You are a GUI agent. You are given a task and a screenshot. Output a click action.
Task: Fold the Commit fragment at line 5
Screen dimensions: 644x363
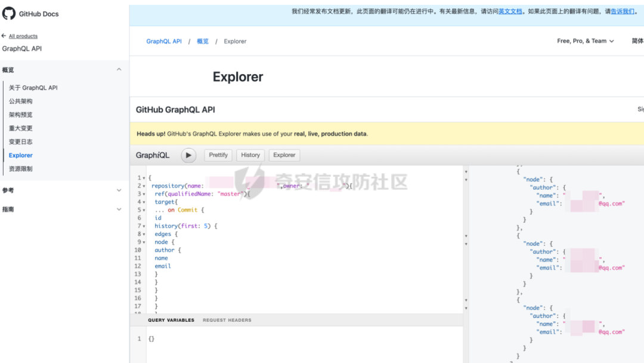pyautogui.click(x=144, y=211)
